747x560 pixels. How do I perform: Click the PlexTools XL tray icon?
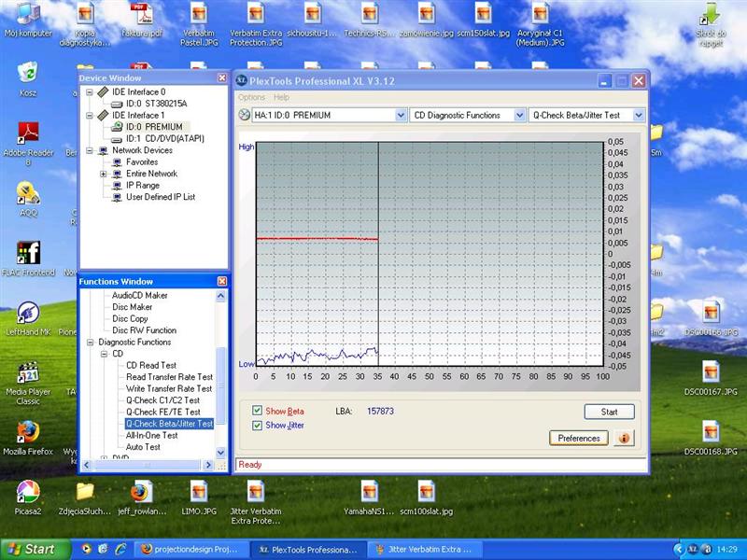(693, 550)
